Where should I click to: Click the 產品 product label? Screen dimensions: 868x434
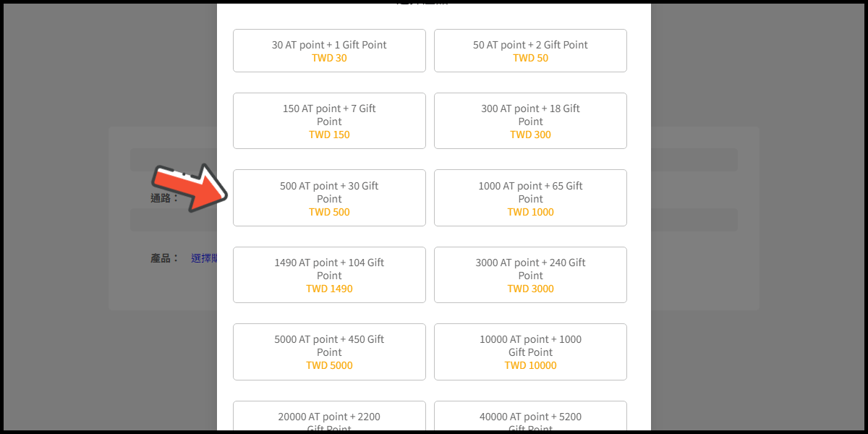[164, 258]
